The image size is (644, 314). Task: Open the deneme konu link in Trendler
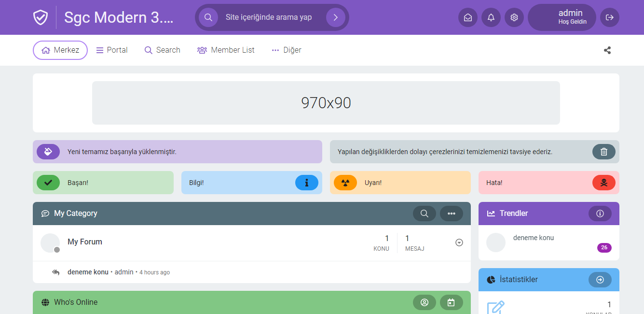click(533, 238)
